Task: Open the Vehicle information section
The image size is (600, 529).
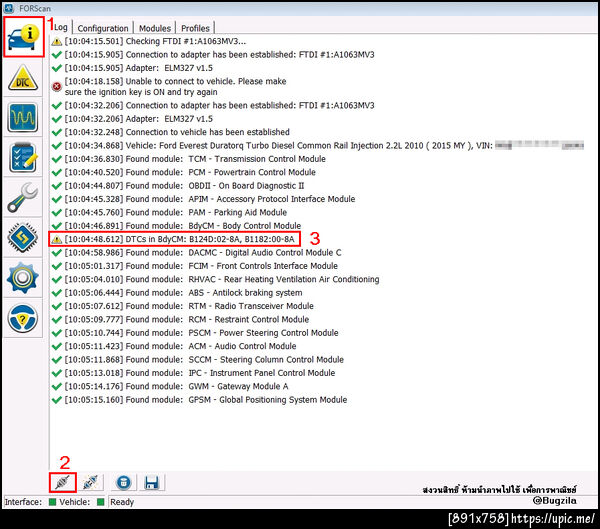Action: click(x=23, y=37)
